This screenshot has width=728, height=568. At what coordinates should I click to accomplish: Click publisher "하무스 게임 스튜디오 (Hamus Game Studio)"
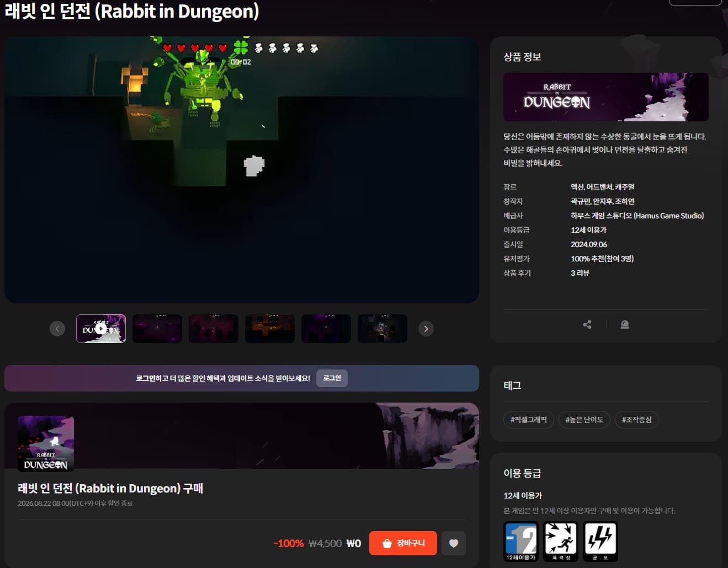click(x=637, y=216)
